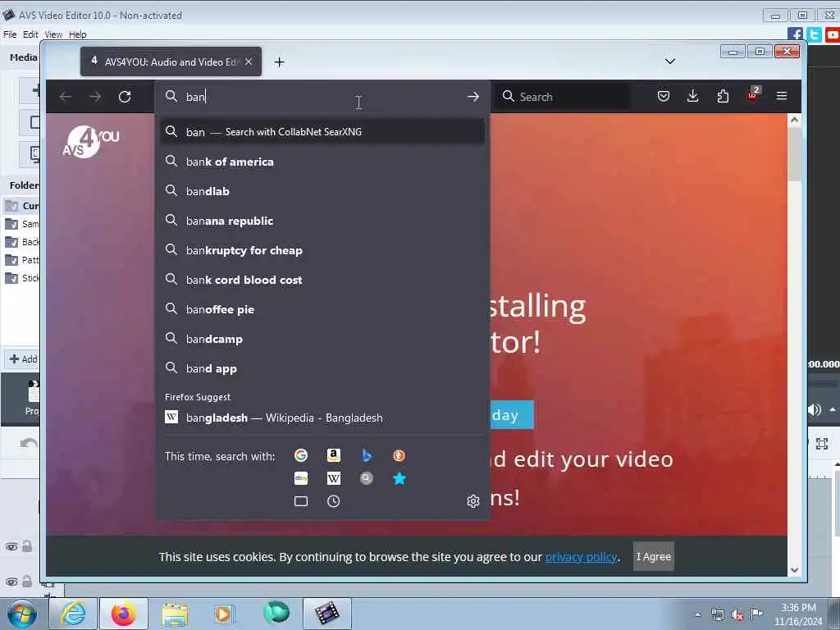840x630 pixels.
Task: Toggle the lower eye visibility icon in timeline
Action: pyautogui.click(x=11, y=582)
